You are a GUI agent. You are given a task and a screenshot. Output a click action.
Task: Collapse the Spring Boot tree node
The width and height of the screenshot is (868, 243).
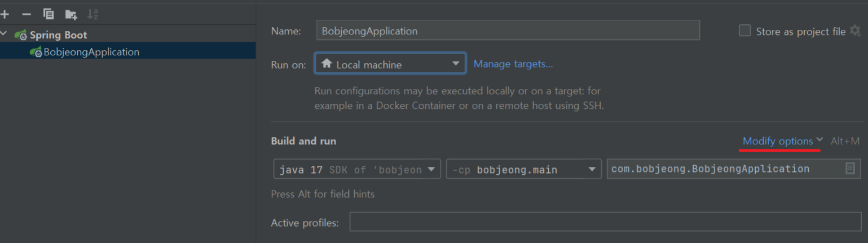(x=5, y=34)
